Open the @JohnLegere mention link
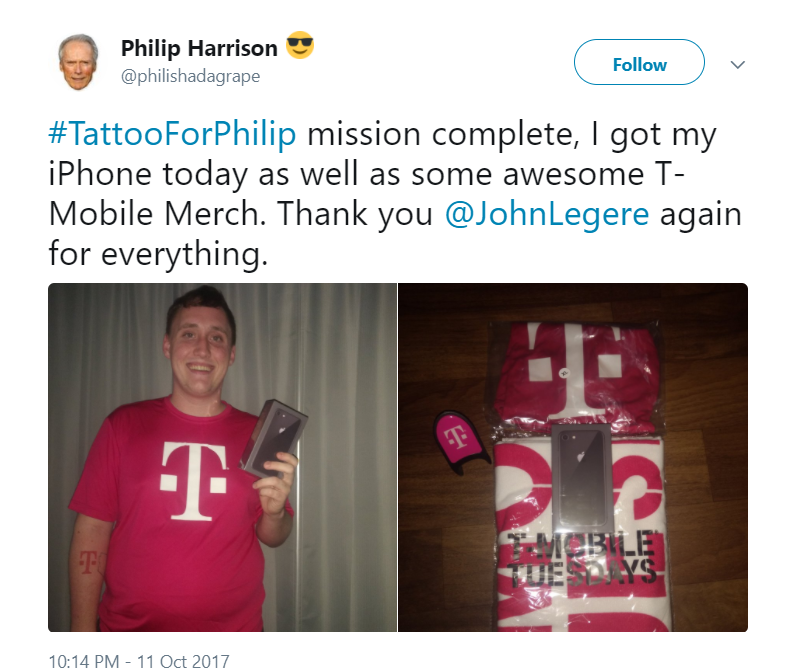The image size is (793, 668). coord(547,214)
